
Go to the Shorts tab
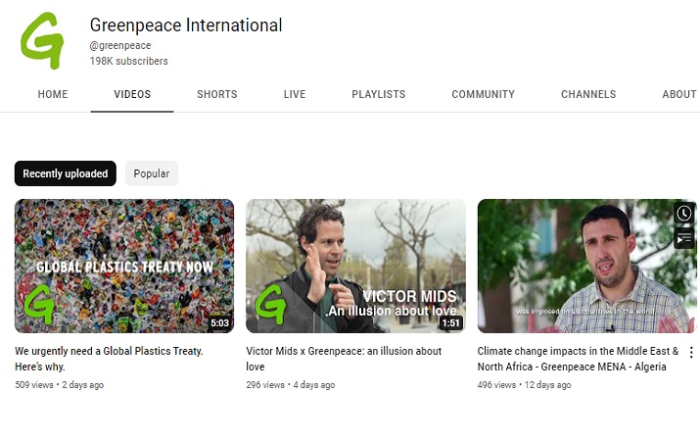pos(217,94)
